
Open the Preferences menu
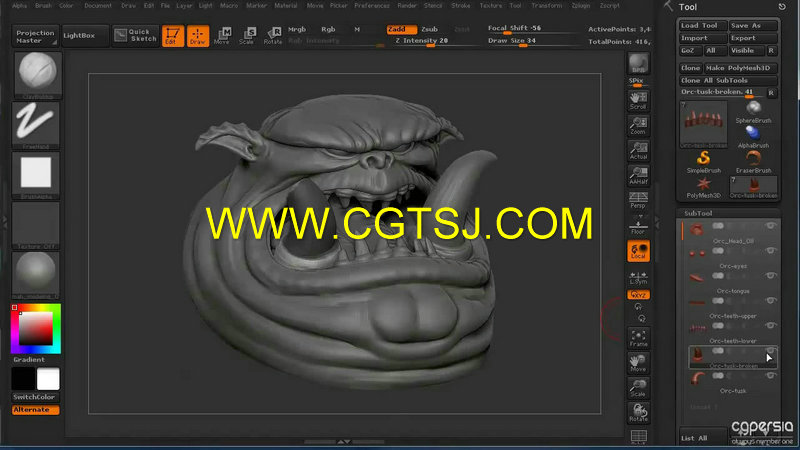372,6
